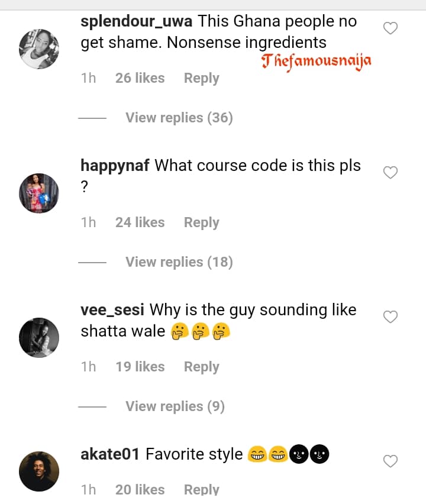Tap heart icon beside akate01's comment

click(390, 461)
